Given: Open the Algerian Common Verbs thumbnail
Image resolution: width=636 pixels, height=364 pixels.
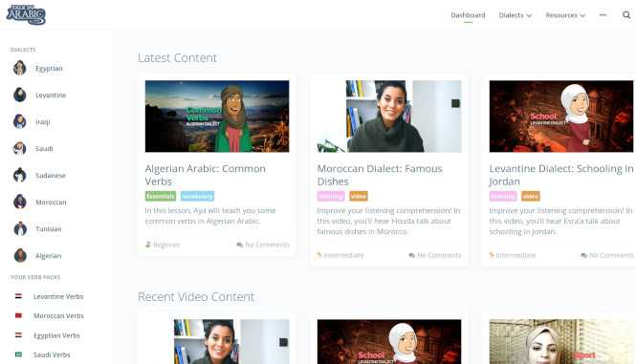Looking at the screenshot, I should pos(217,117).
